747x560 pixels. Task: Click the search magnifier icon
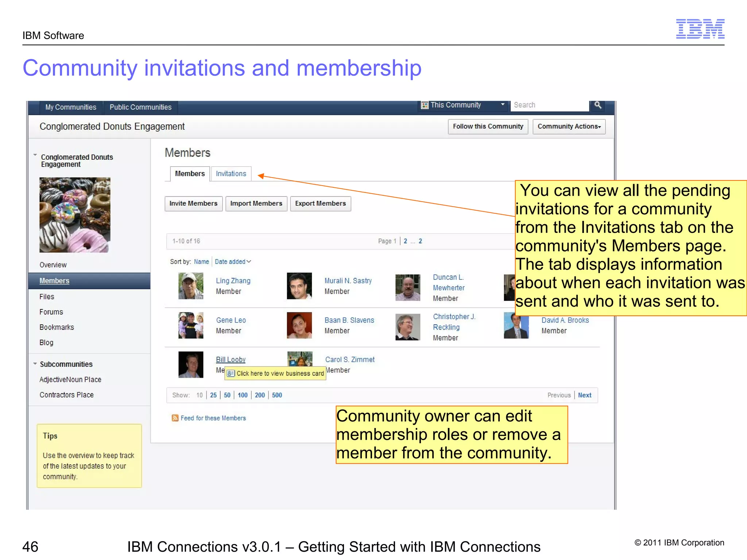(597, 105)
